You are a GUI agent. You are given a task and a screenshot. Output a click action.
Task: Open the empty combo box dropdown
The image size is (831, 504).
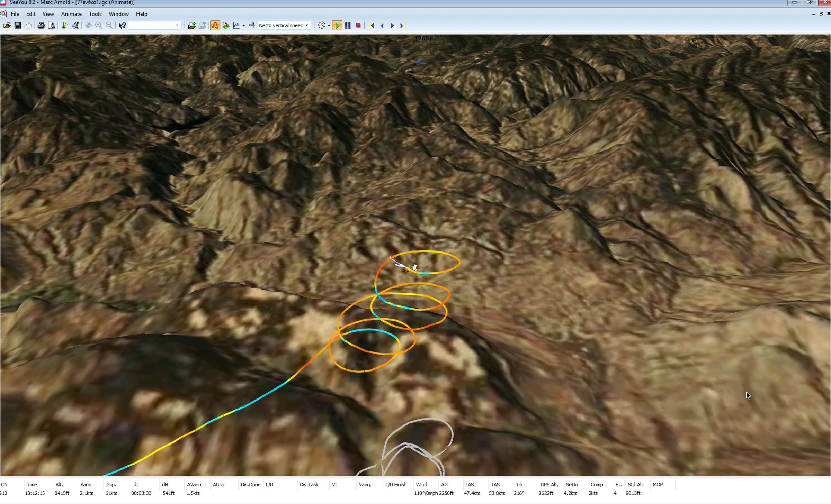tap(177, 25)
